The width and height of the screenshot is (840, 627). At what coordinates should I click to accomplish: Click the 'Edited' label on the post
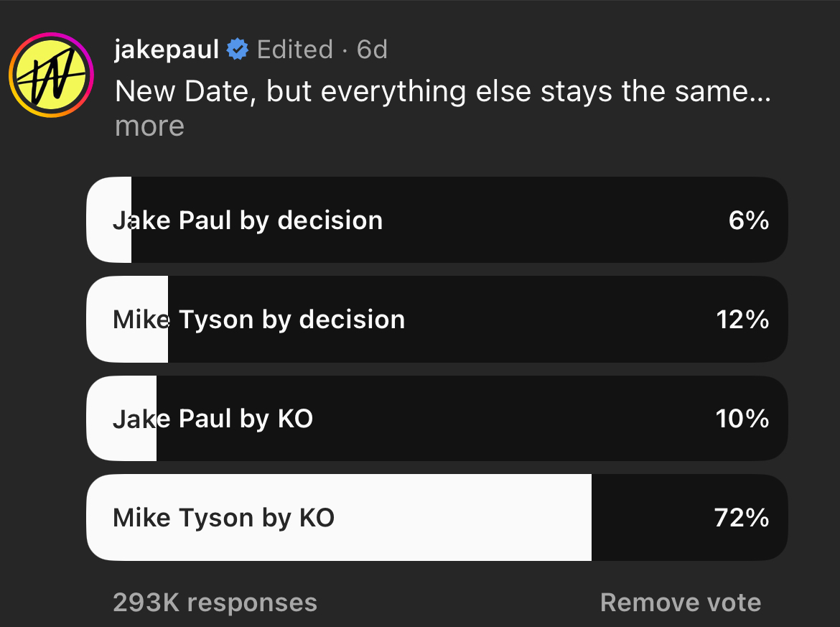point(294,50)
